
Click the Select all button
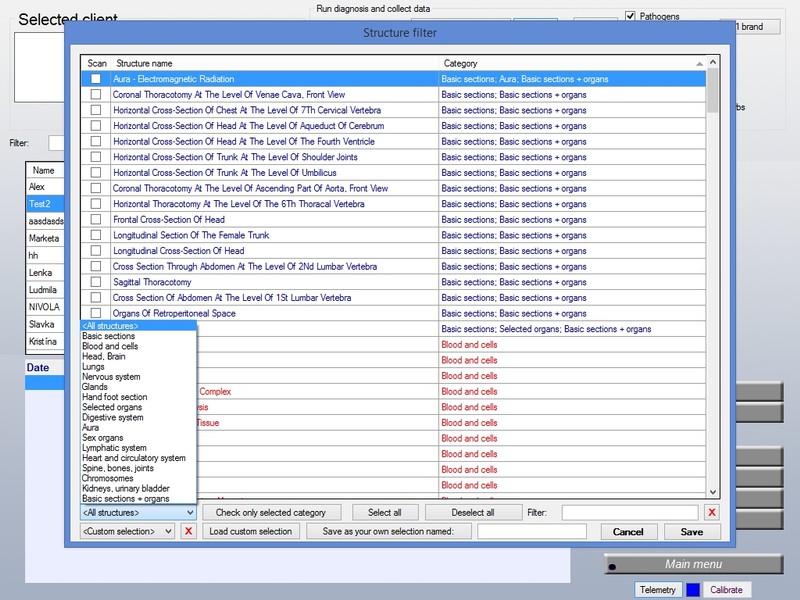coord(385,512)
